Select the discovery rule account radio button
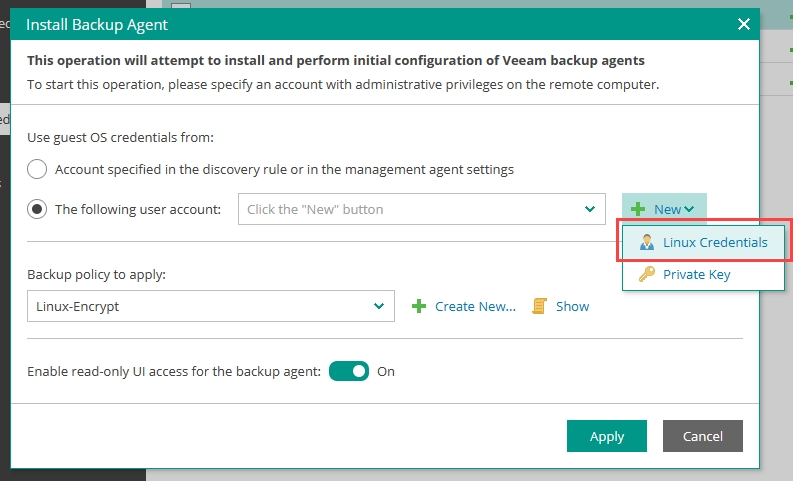 tap(37, 169)
